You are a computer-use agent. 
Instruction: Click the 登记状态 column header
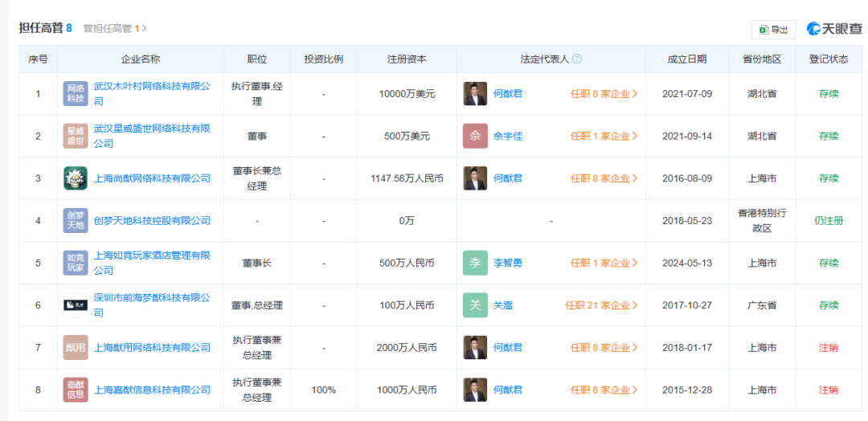[x=828, y=59]
